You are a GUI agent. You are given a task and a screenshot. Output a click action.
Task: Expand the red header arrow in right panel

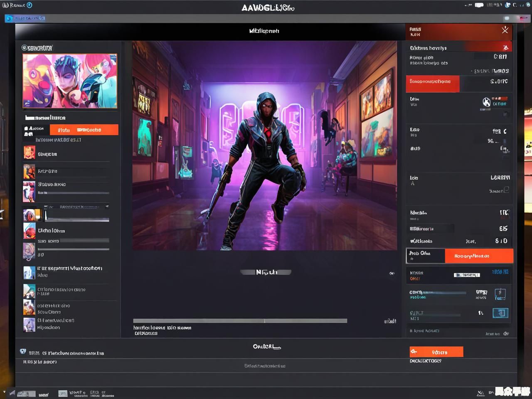505,47
